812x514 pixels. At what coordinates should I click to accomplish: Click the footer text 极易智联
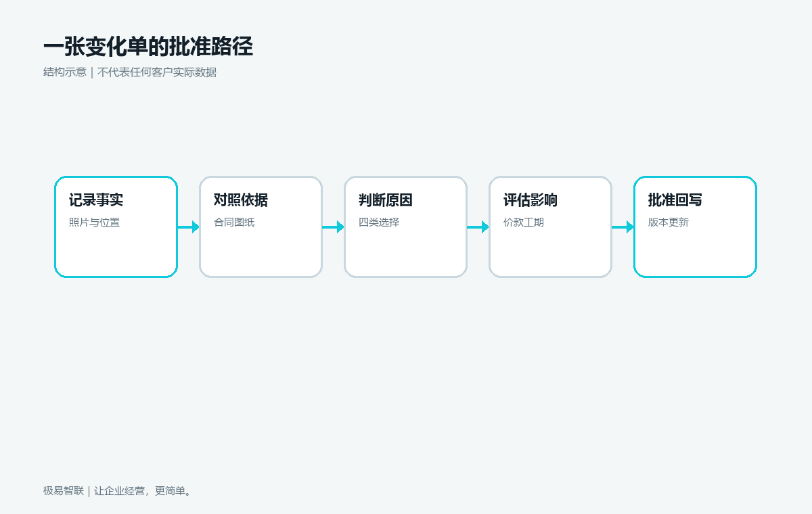(64, 491)
